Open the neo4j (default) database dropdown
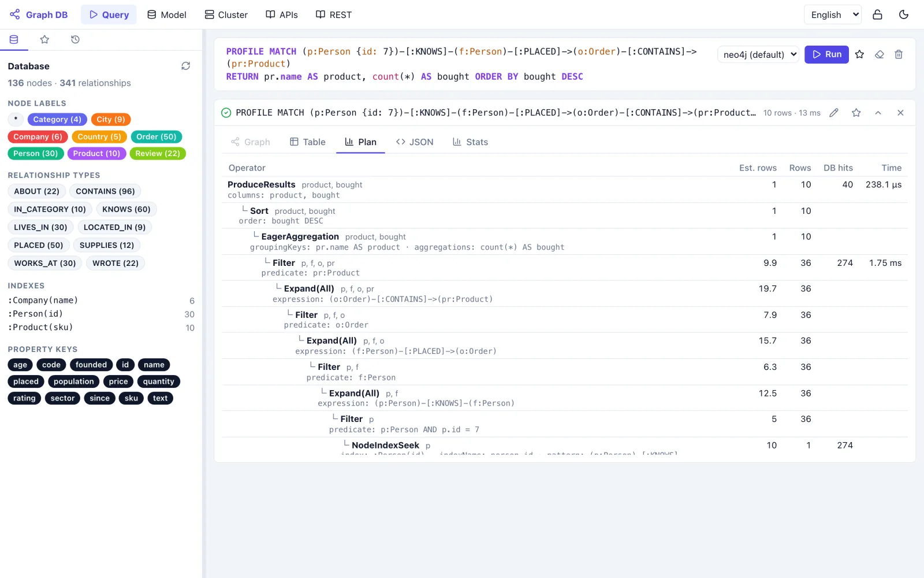Viewport: 924px width, 578px height. pyautogui.click(x=758, y=54)
